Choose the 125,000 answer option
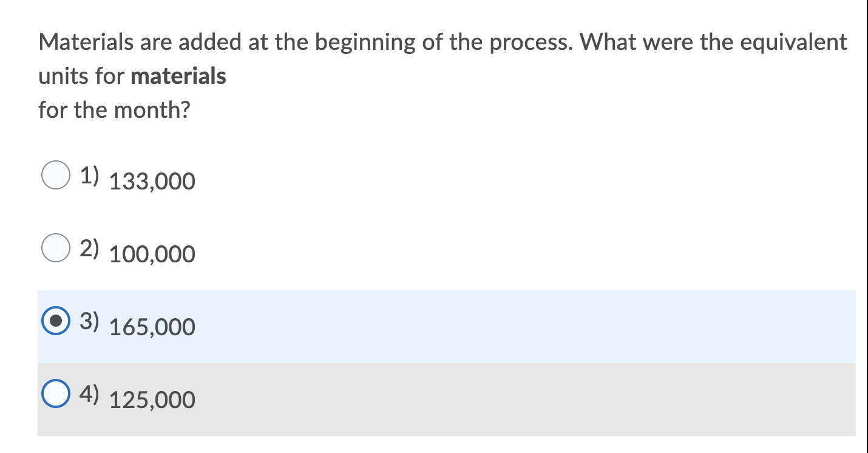868x453 pixels. click(55, 393)
